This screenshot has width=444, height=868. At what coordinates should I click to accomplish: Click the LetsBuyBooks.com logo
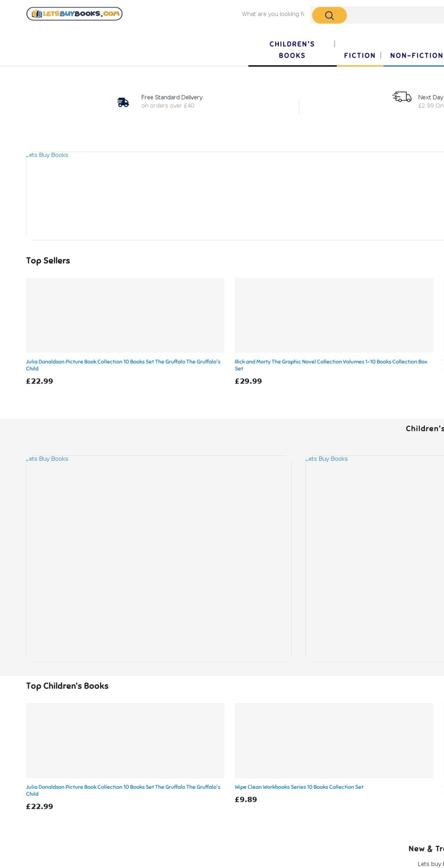74,14
